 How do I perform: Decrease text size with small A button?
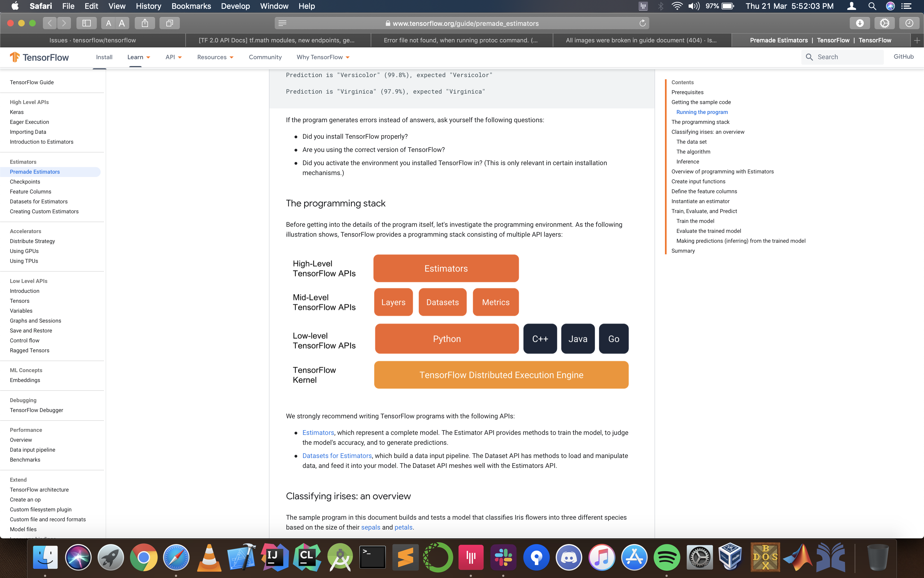coord(108,23)
